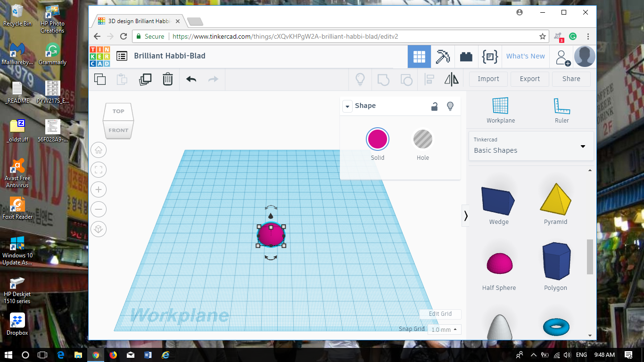Collapse the Shape panel with arrow

347,106
